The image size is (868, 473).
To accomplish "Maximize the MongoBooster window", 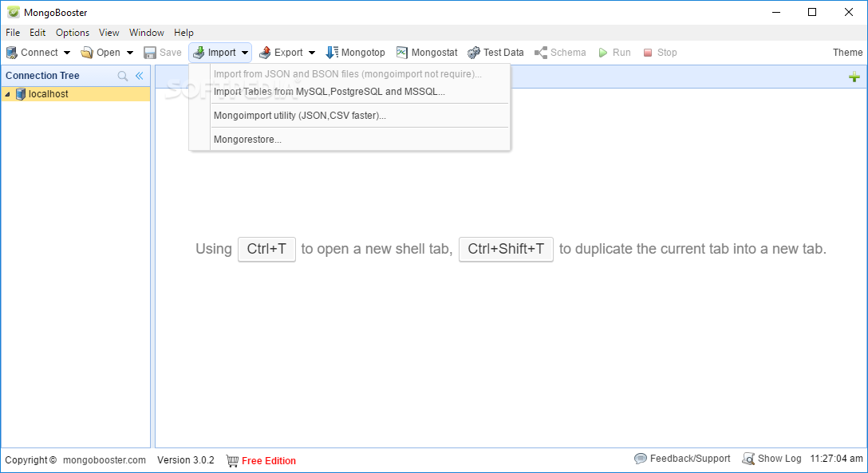I will pos(812,12).
